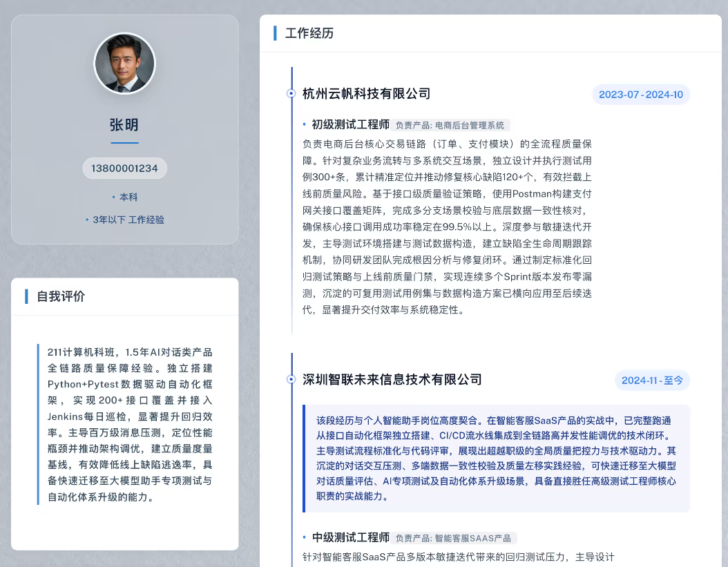Click timeline marker for 杭州云帆科技有限公司
728x567 pixels.
pos(291,93)
